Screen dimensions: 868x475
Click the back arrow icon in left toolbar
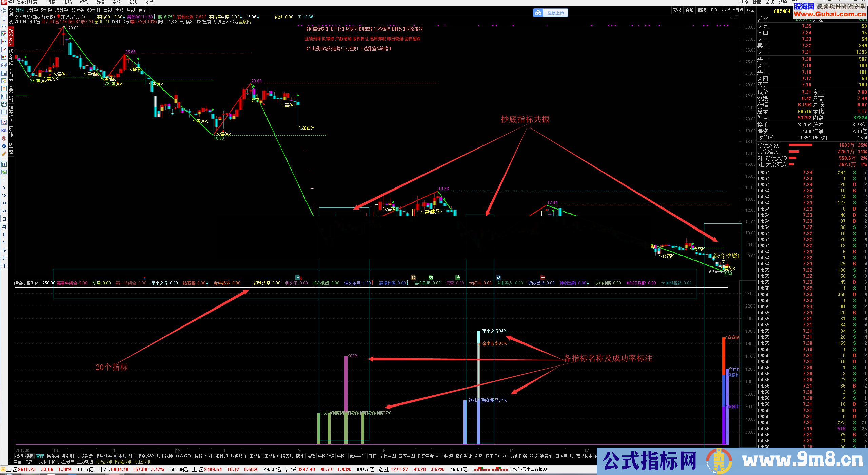pyautogui.click(x=4, y=10)
